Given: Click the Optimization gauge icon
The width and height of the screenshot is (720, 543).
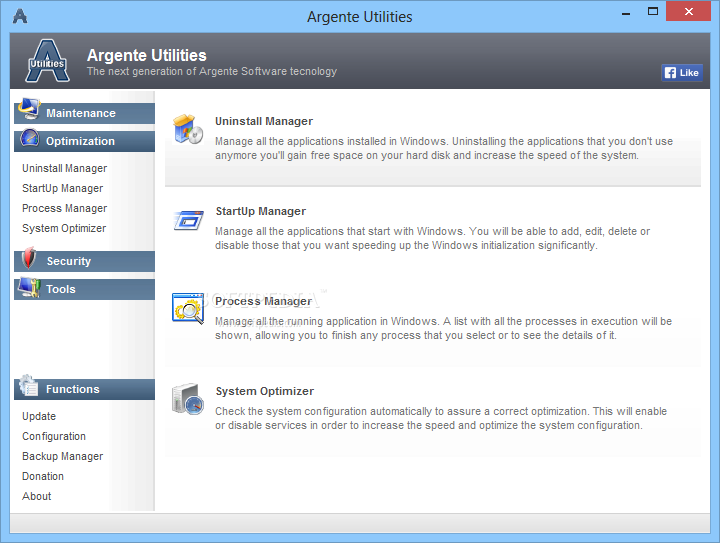Looking at the screenshot, I should click(x=30, y=138).
